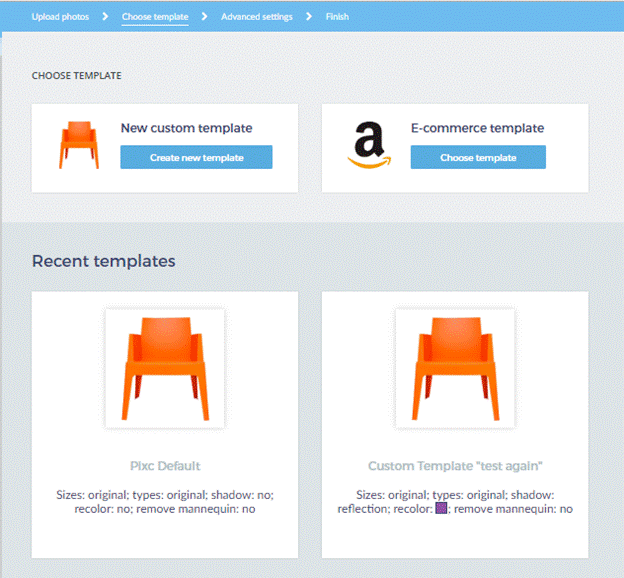624x578 pixels.
Task: Open the Choose template step tab
Action: [155, 17]
